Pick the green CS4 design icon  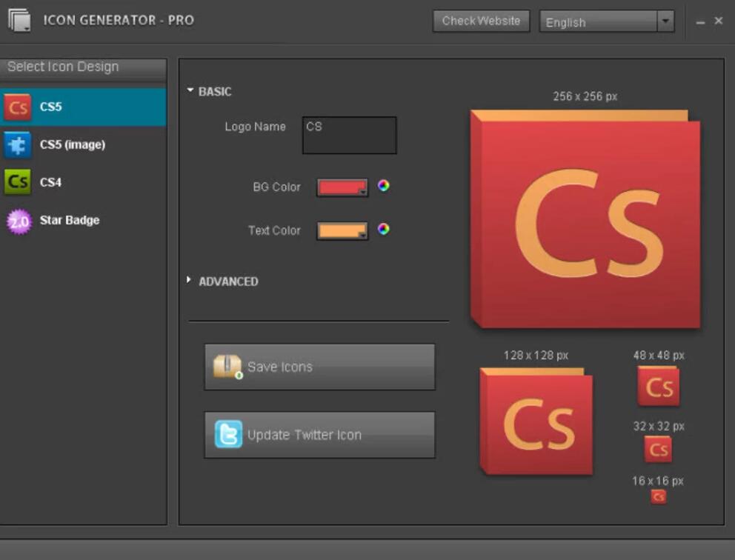click(x=17, y=181)
